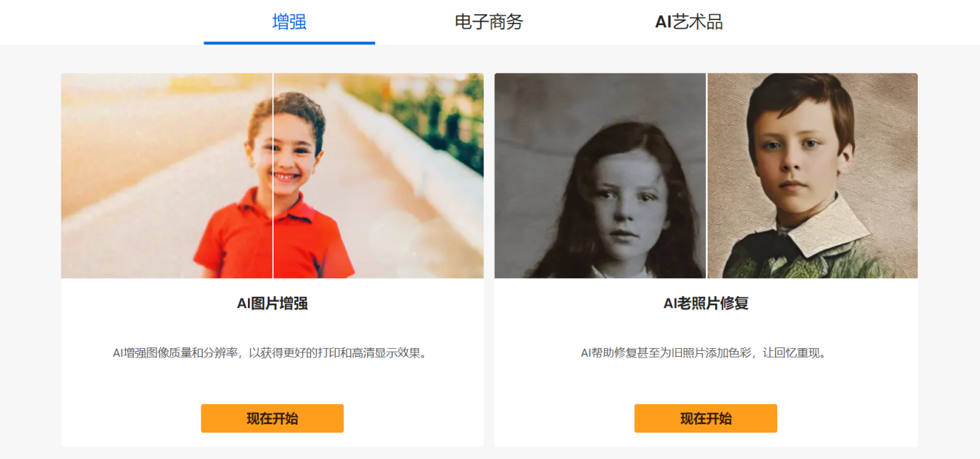
Task: Click 现在开始 under AI图片增强
Action: [x=272, y=418]
